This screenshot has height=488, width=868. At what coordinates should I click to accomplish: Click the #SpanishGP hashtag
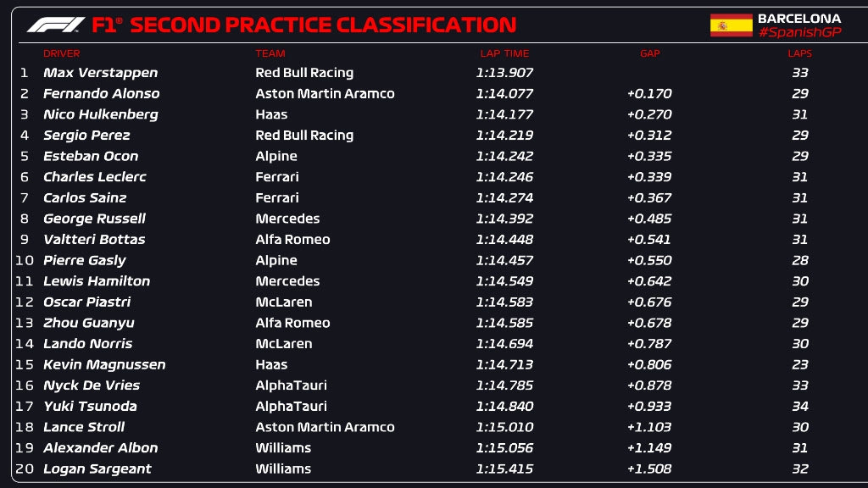[798, 32]
